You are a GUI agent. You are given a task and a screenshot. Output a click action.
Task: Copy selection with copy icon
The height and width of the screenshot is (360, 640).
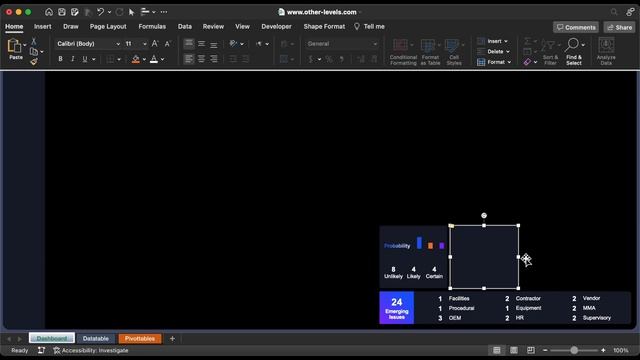34,52
